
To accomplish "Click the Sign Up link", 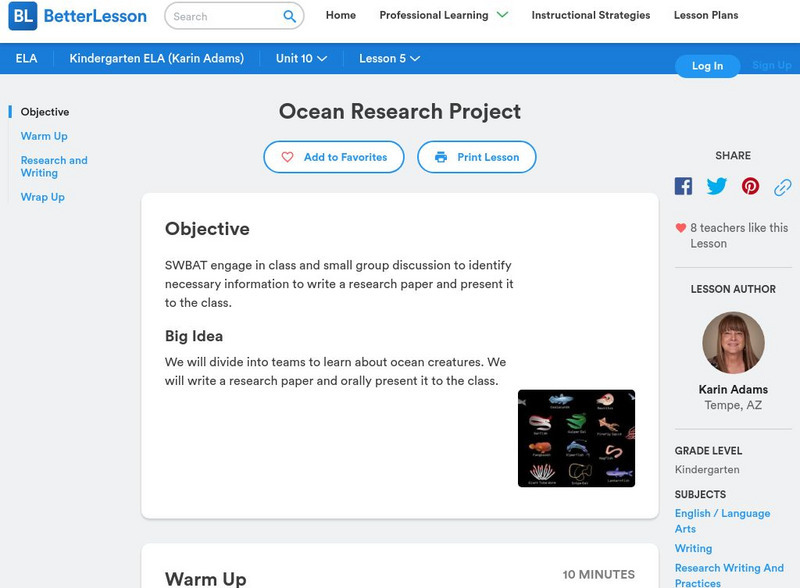I will 771,65.
